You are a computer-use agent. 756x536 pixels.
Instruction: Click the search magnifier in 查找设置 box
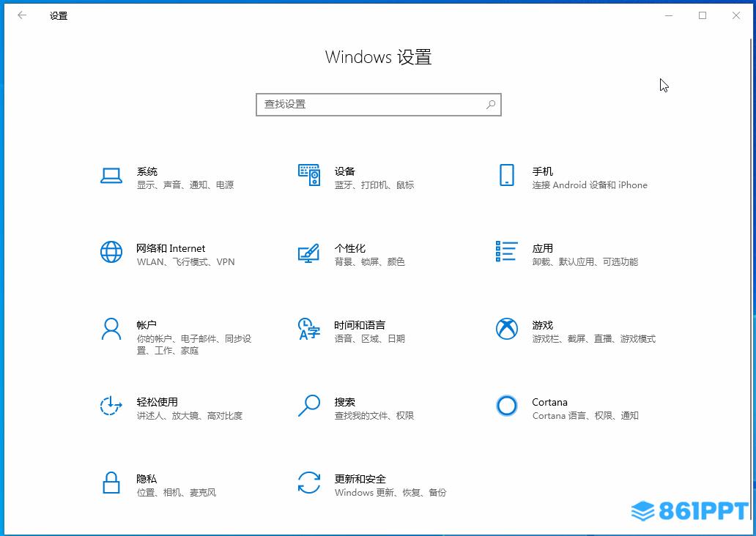click(491, 104)
